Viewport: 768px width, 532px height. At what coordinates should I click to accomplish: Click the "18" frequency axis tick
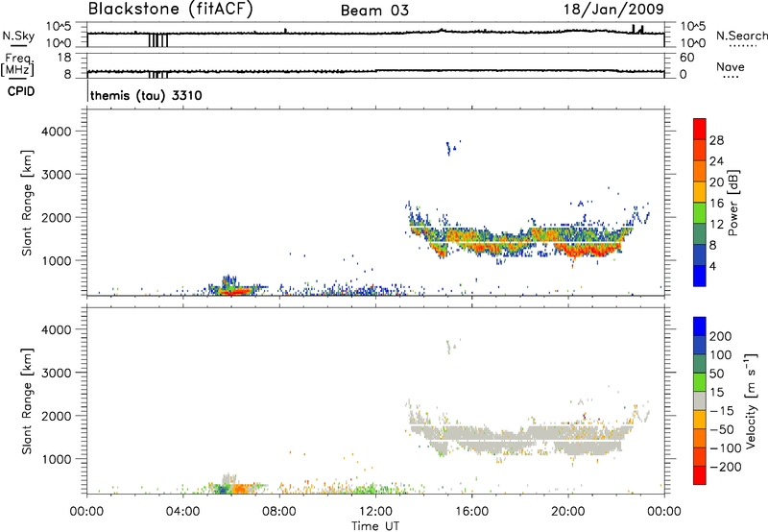coord(64,58)
